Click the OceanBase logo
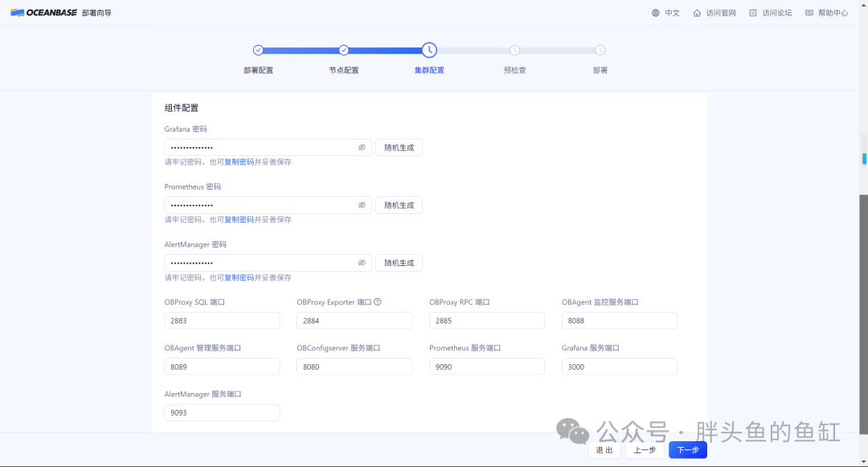The image size is (868, 467). pyautogui.click(x=43, y=13)
